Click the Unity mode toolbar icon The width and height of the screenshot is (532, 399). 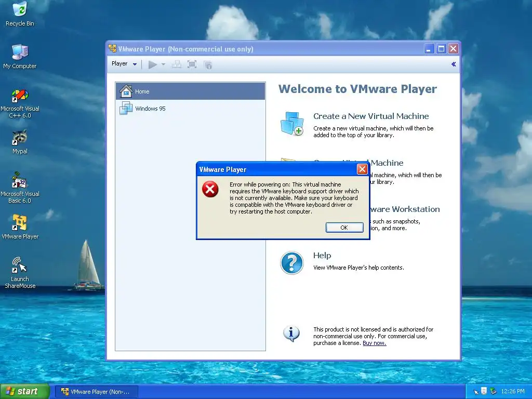[x=208, y=64]
